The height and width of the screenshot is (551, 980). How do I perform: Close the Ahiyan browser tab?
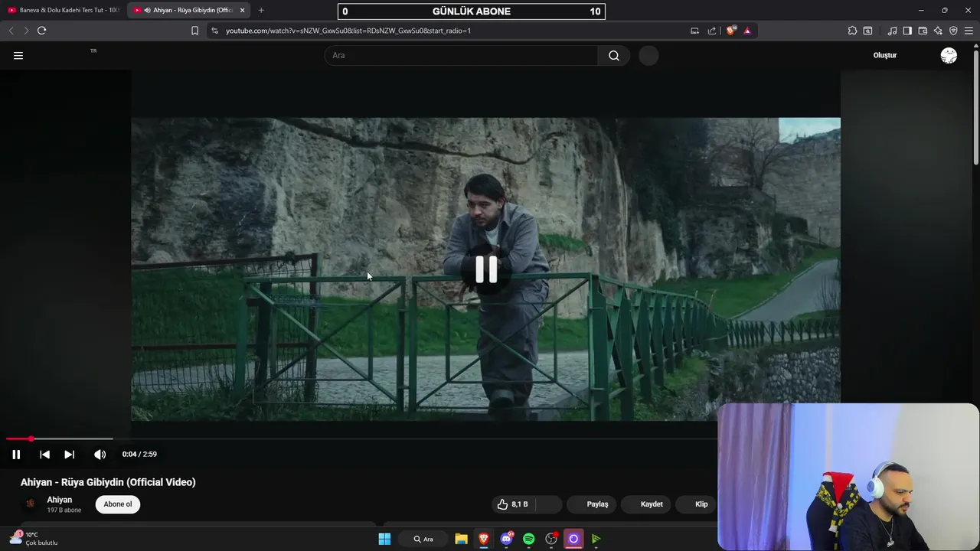coord(242,10)
